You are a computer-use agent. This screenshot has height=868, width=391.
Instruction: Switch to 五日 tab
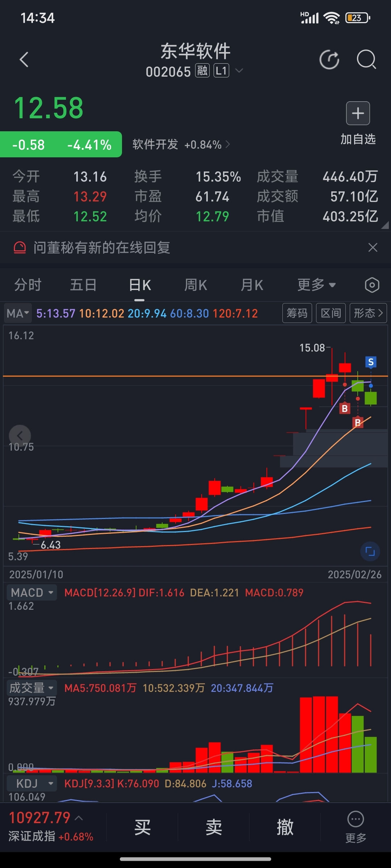point(83,285)
